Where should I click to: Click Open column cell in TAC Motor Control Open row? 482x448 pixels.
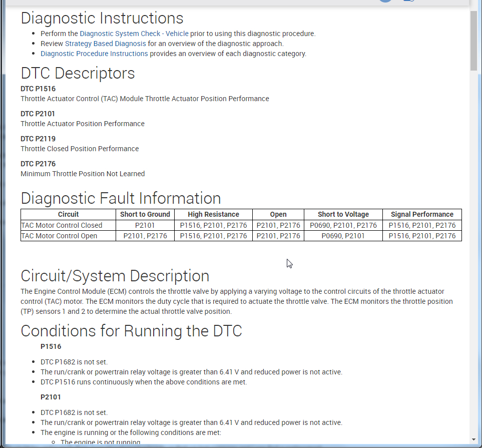point(278,236)
